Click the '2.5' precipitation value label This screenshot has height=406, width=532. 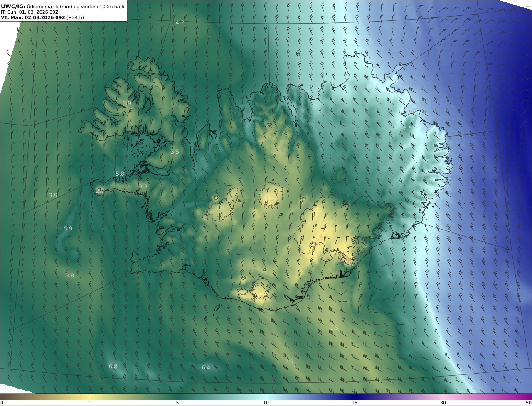coord(334,328)
